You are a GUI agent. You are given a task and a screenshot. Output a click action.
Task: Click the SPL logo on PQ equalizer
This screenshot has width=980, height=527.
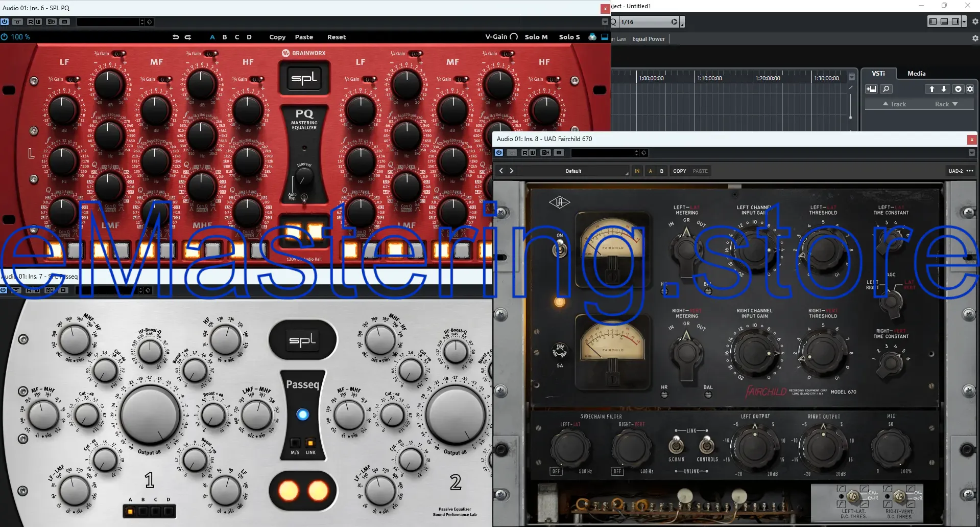304,78
